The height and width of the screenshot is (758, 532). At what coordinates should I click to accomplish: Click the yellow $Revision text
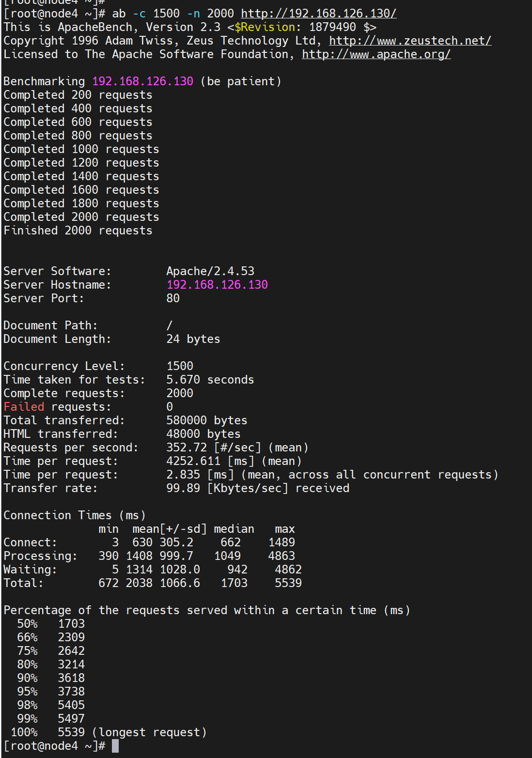pos(265,27)
